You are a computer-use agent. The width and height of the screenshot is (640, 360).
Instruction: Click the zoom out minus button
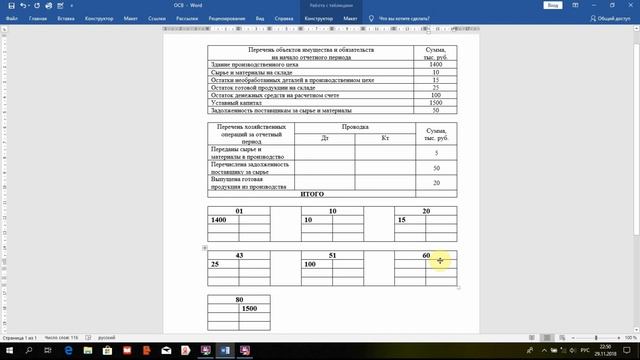[573, 338]
